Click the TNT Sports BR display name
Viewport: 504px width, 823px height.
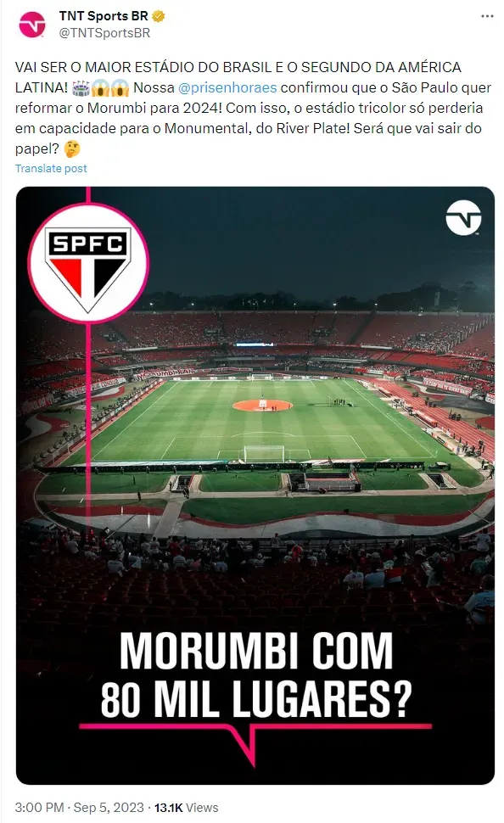104,16
